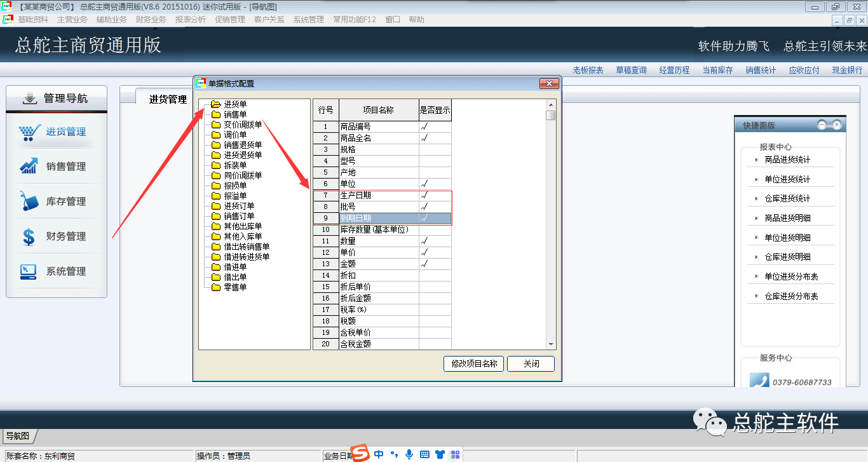This screenshot has width=868, height=462.
Task: Switch to the 进货管理 tab
Action: 168,99
